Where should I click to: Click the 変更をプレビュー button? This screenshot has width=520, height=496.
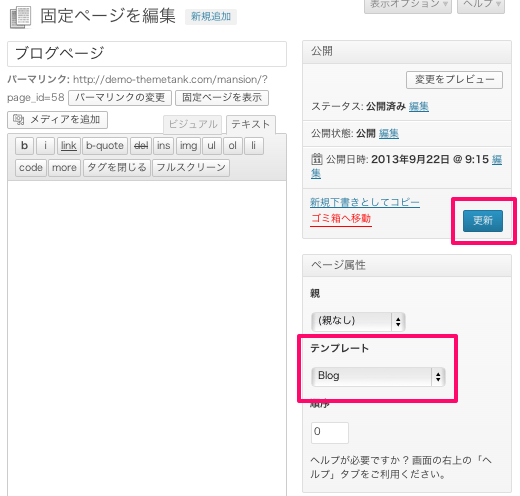[454, 80]
